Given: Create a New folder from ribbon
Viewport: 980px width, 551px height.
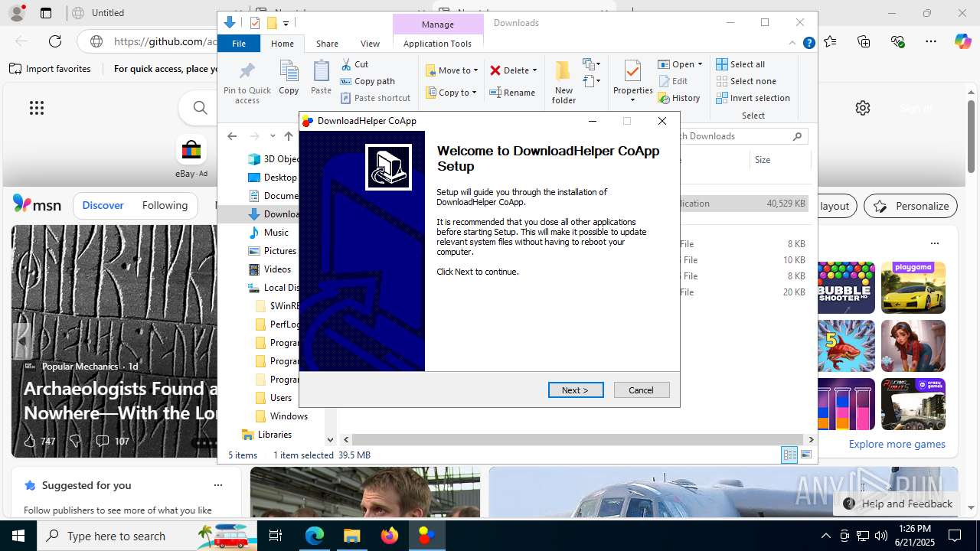Looking at the screenshot, I should [x=563, y=83].
